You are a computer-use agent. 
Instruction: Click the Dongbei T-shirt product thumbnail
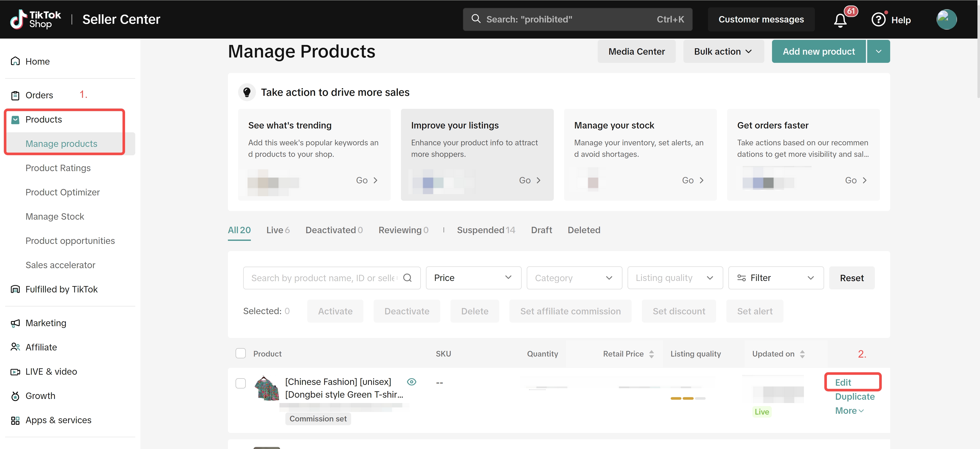pyautogui.click(x=267, y=388)
